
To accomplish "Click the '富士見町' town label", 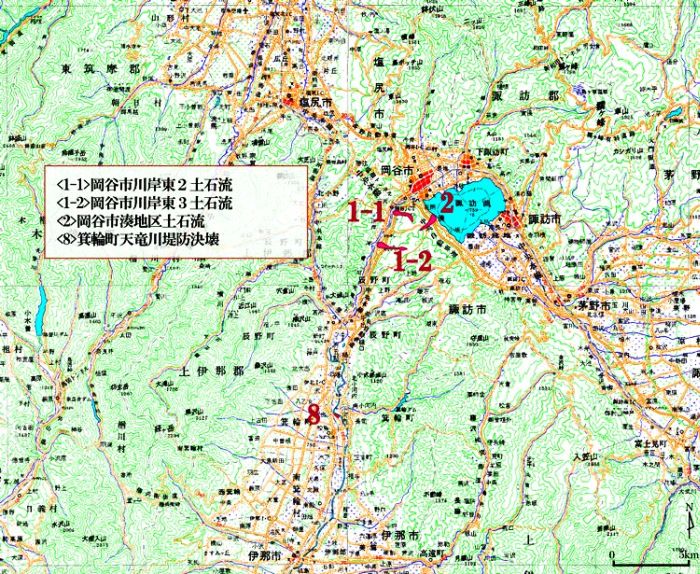I will point(650,444).
